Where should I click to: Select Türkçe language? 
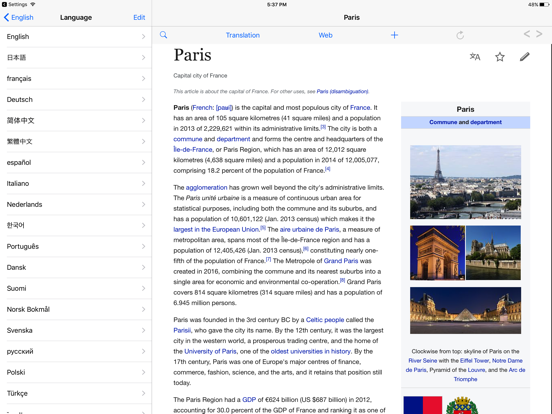76,393
